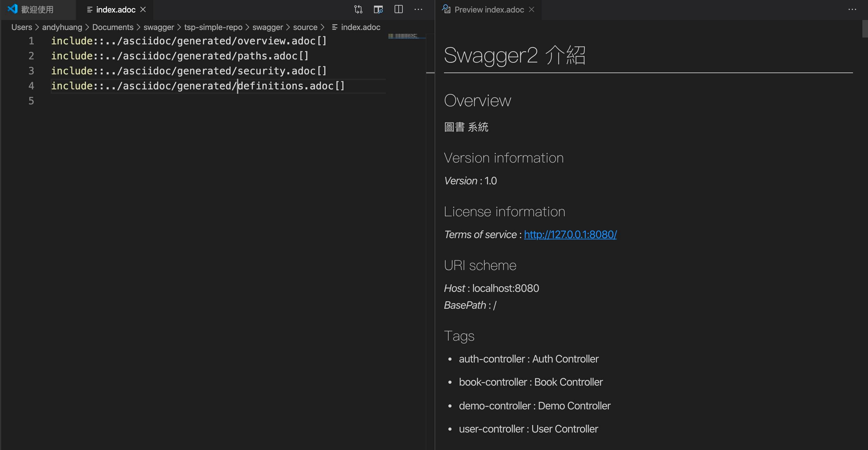Open editor More Actions ellipsis menu
The width and height of the screenshot is (868, 450).
(418, 9)
